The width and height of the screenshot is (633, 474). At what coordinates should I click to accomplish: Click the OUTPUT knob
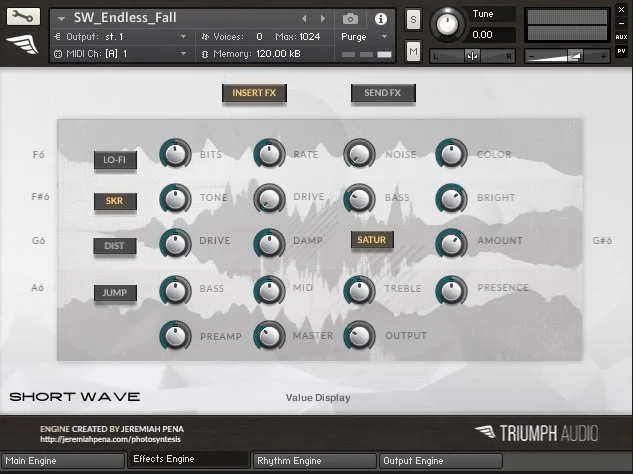pos(359,336)
